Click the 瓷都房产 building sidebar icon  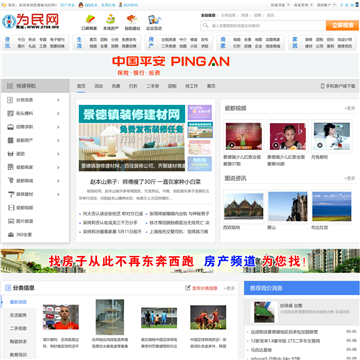tap(10, 140)
